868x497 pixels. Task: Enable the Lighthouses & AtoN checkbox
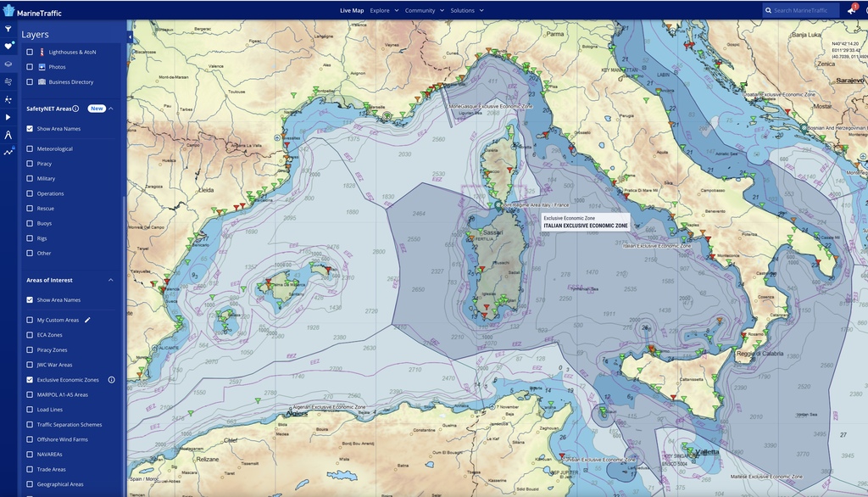pos(30,52)
